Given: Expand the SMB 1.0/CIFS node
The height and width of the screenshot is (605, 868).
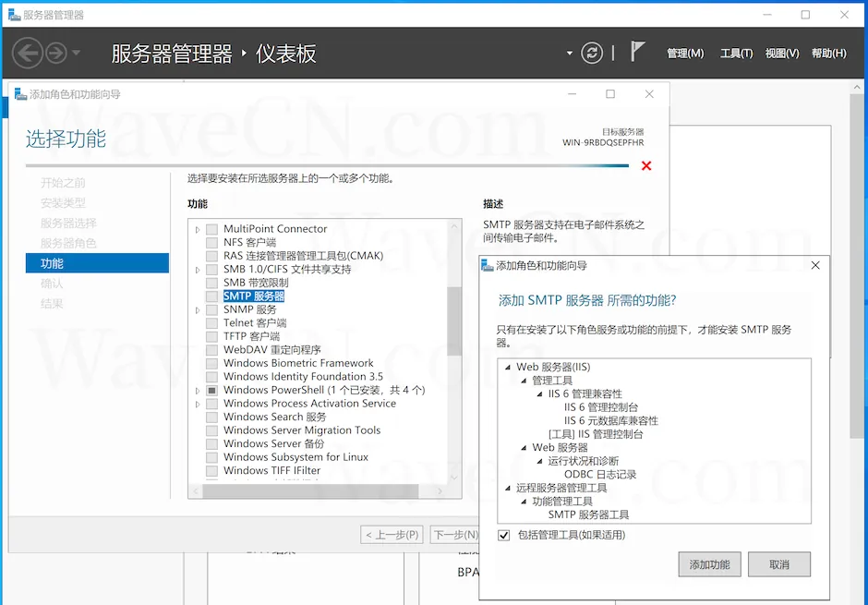Looking at the screenshot, I should click(198, 270).
